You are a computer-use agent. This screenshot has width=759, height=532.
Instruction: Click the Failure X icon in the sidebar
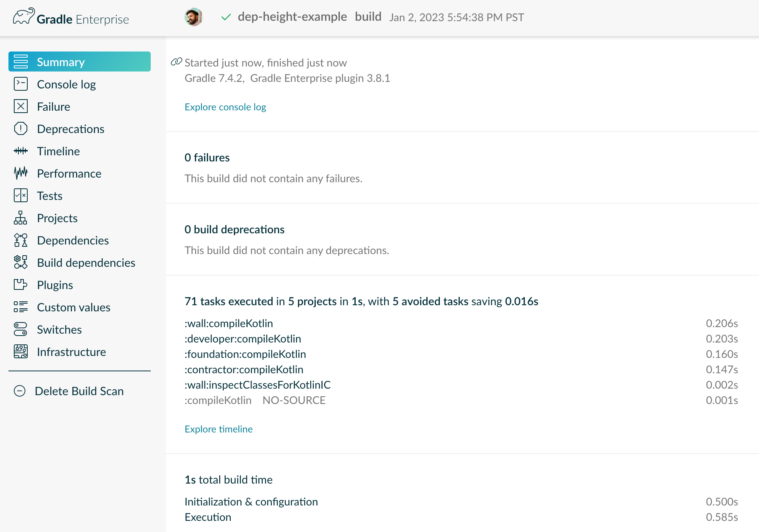click(x=20, y=106)
